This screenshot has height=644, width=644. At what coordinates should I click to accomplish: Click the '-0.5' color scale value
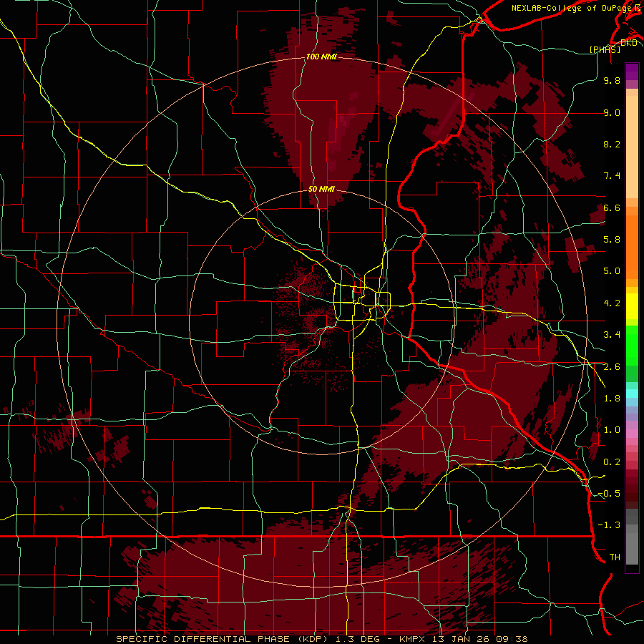pos(609,494)
